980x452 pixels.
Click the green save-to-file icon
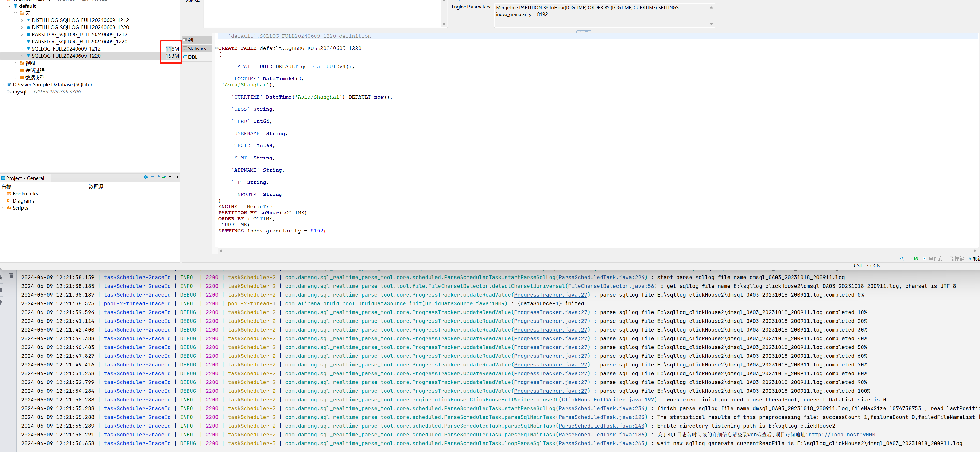coord(916,258)
